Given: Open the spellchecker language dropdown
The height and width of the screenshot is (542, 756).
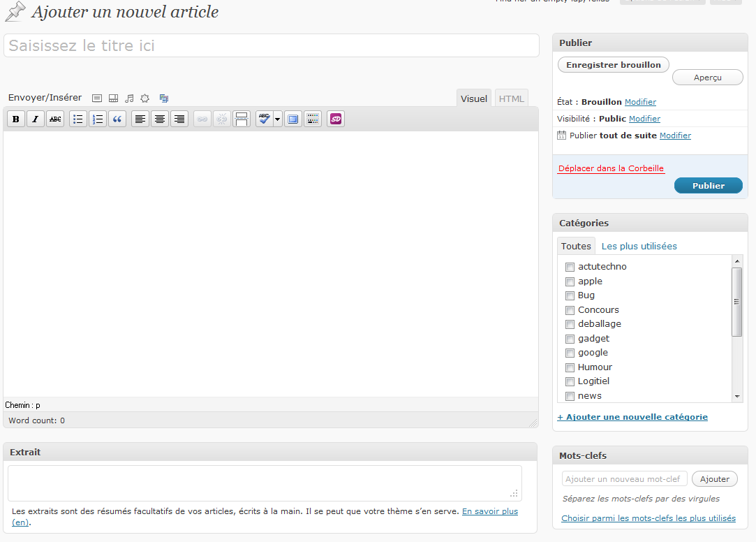Looking at the screenshot, I should coord(277,119).
